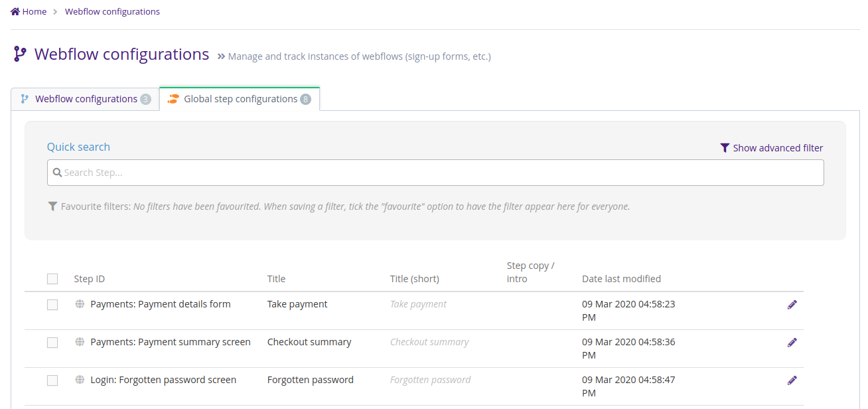Viewport: 868px width, 409px height.
Task: Click the Home icon in breadcrumb
Action: pos(15,11)
